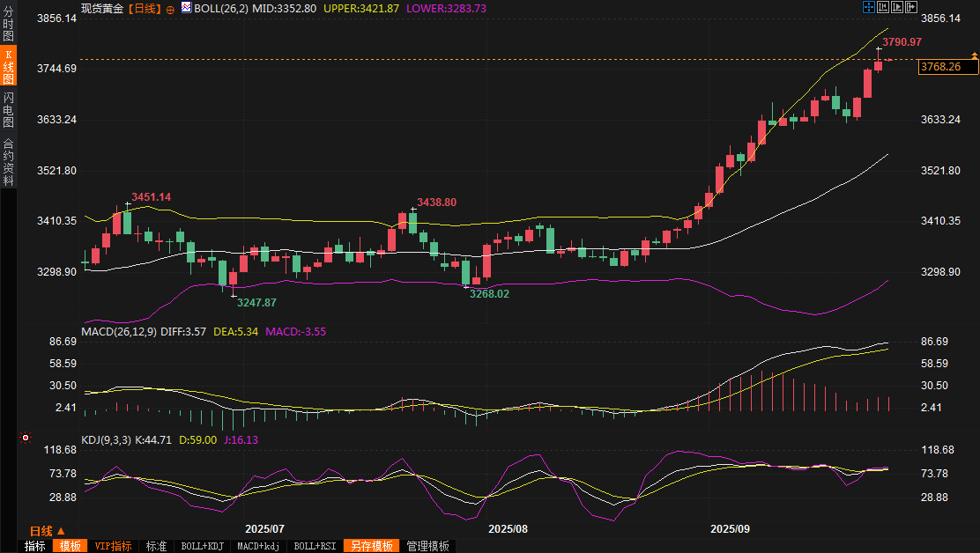Click the 2025/08 date axis label
The image size is (980, 553).
tap(508, 528)
